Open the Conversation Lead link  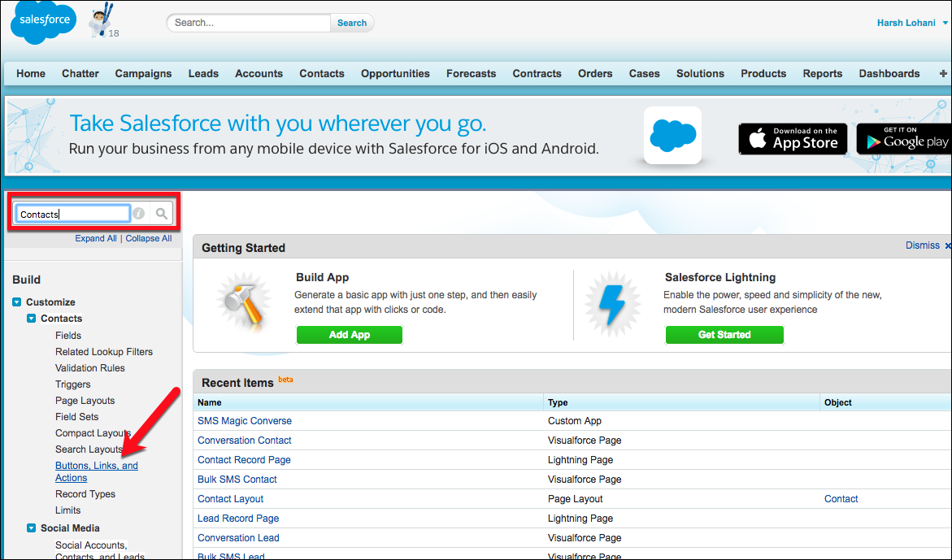click(x=238, y=537)
